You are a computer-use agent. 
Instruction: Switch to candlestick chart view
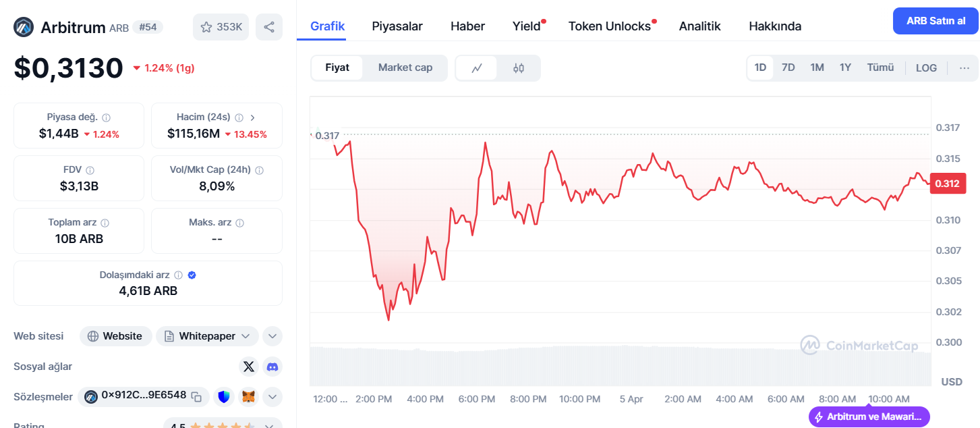(x=519, y=68)
